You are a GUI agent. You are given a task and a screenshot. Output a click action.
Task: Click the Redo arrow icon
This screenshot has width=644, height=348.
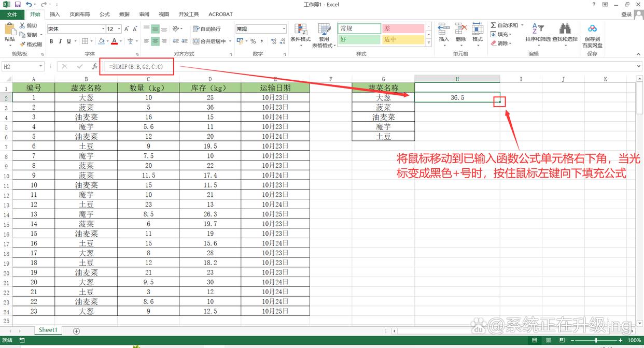tap(44, 4)
